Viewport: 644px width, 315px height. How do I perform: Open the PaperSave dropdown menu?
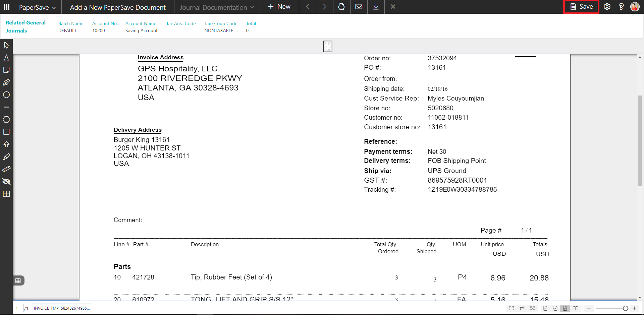point(37,7)
